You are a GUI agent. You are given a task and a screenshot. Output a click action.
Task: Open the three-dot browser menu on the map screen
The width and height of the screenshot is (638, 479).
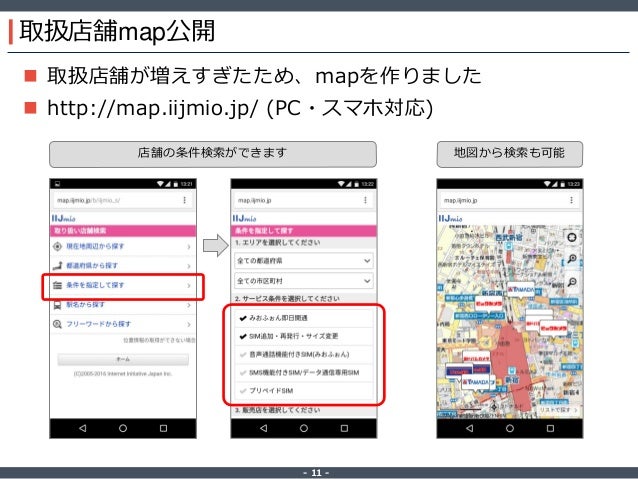pyautogui.click(x=571, y=200)
